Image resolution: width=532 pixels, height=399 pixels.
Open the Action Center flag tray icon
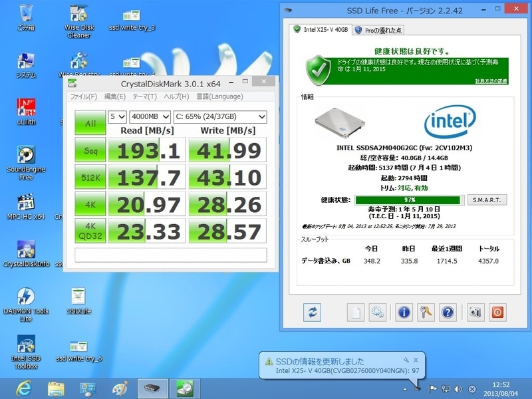pyautogui.click(x=433, y=389)
